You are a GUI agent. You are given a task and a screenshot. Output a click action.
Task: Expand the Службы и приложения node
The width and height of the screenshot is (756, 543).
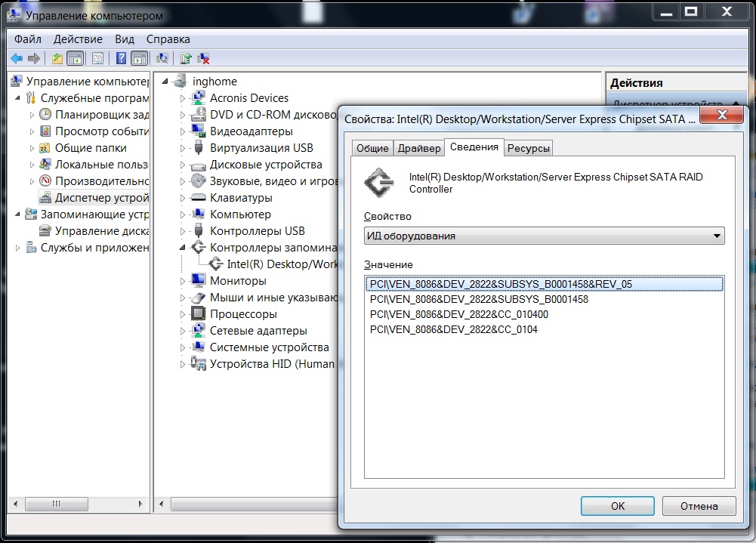(x=17, y=248)
